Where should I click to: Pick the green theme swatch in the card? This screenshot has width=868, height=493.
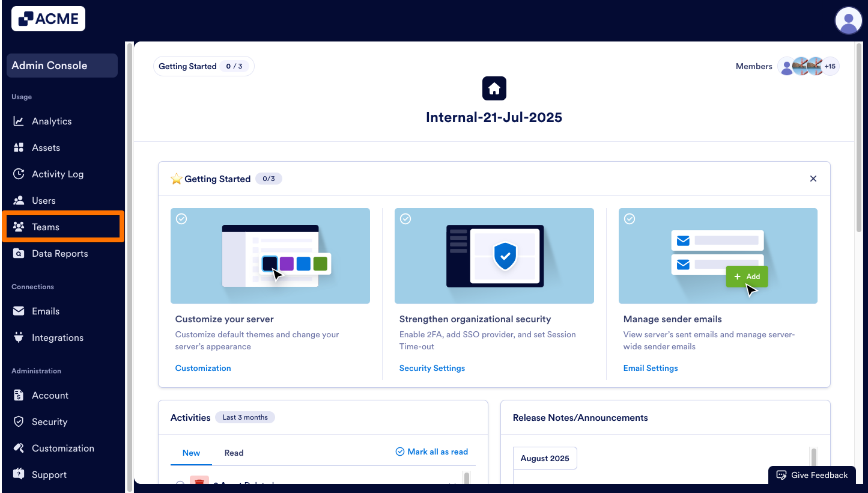[x=320, y=263]
